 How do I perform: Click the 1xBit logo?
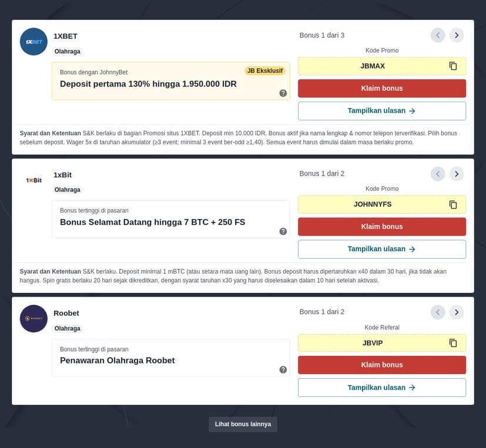pyautogui.click(x=33, y=180)
